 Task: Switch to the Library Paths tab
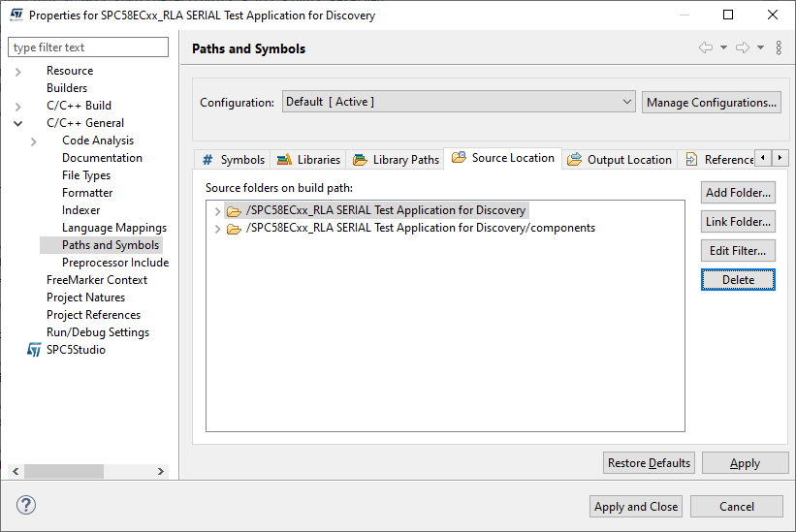pyautogui.click(x=396, y=160)
